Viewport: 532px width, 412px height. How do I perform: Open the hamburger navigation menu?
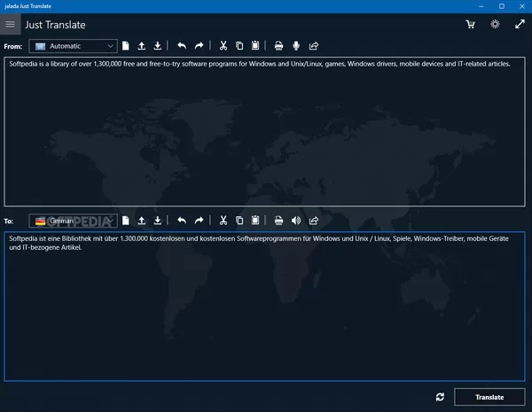(11, 25)
